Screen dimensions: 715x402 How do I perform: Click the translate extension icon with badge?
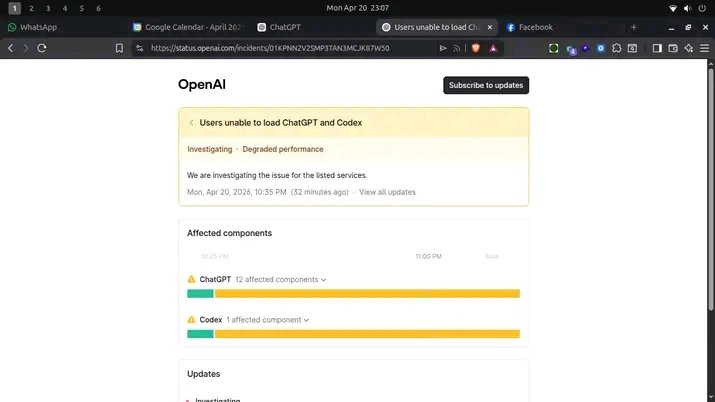(571, 49)
